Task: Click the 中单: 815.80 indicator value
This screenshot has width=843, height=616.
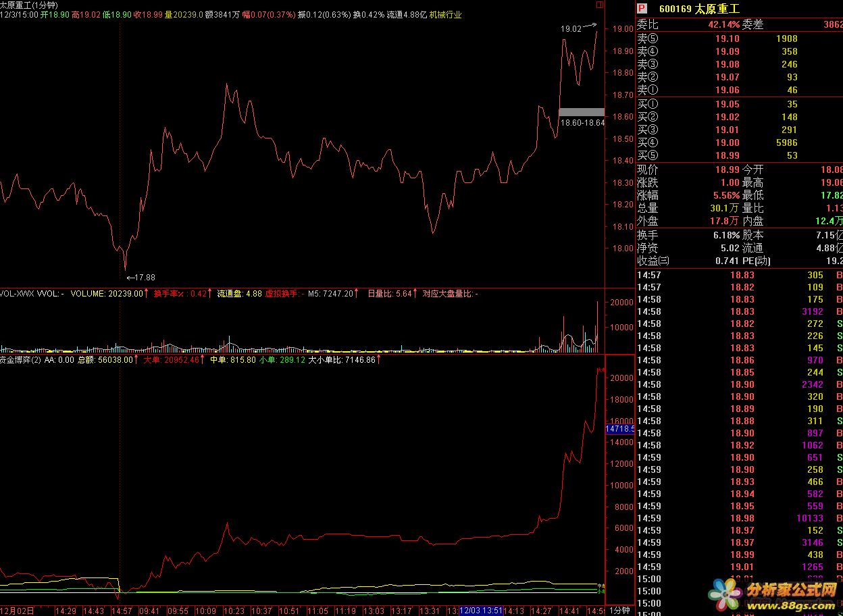Action: 233,360
